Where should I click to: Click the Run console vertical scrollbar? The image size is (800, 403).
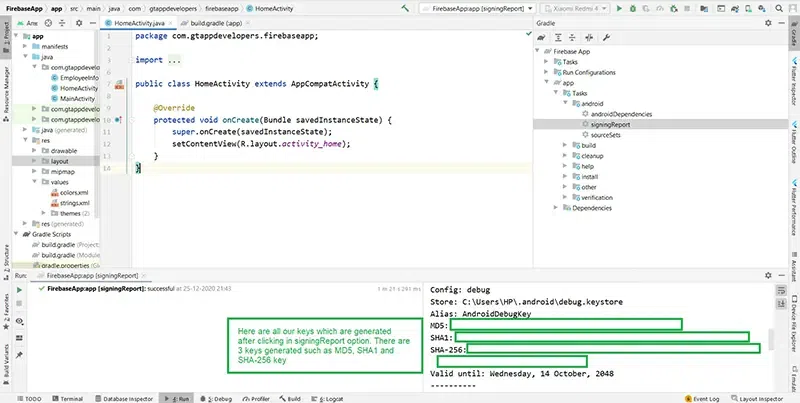[769, 340]
